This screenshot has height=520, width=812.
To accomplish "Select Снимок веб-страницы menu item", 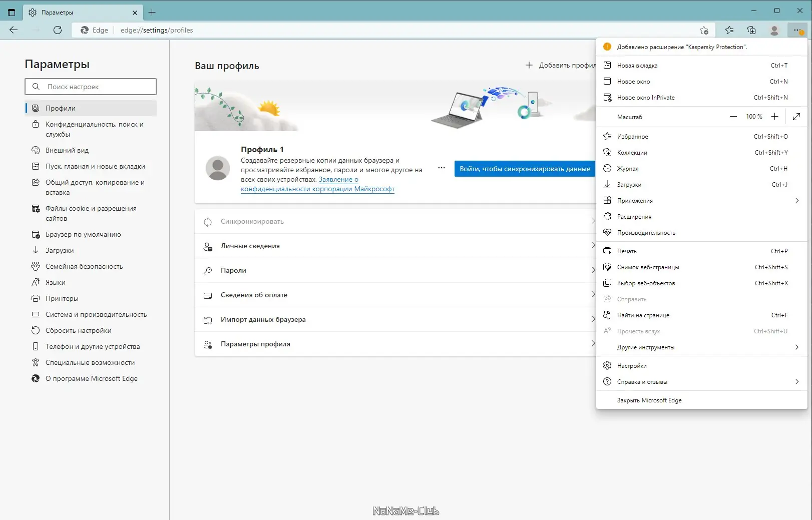I will point(702,267).
